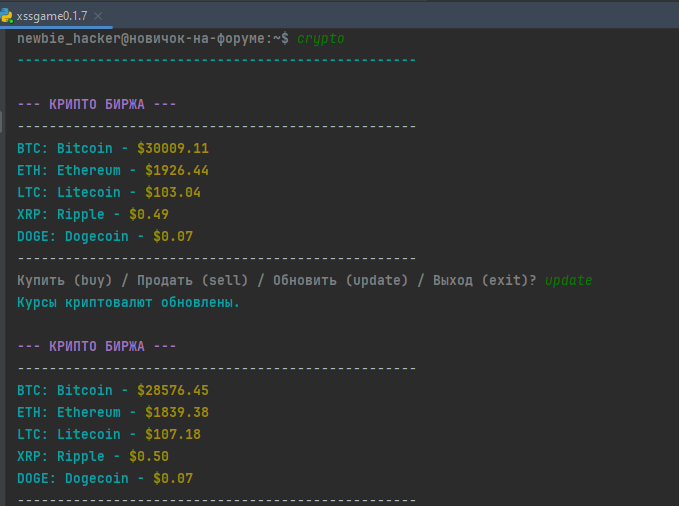
Task: Click the updated Ripple price $0.50
Action: click(x=149, y=457)
